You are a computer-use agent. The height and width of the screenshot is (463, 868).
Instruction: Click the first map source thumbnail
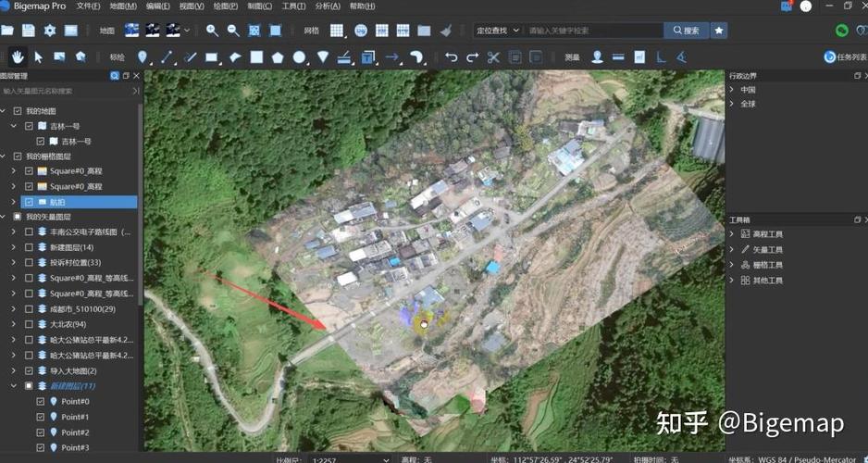(131, 31)
